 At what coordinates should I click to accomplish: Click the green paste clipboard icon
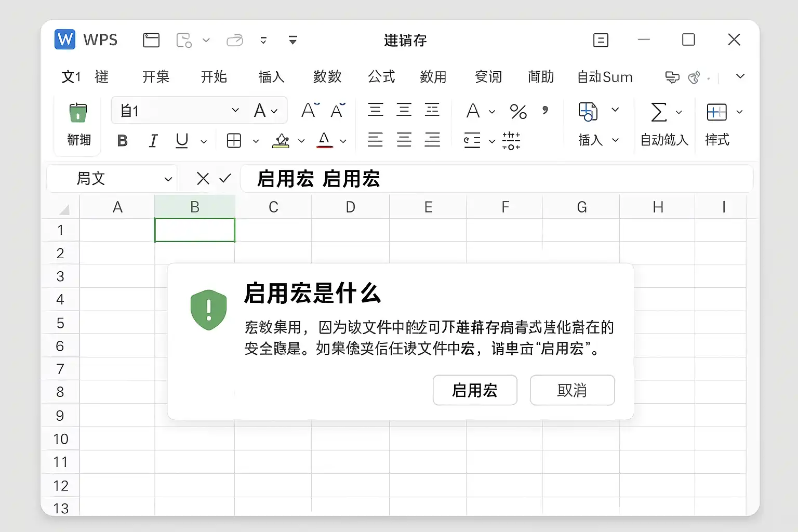[x=78, y=112]
